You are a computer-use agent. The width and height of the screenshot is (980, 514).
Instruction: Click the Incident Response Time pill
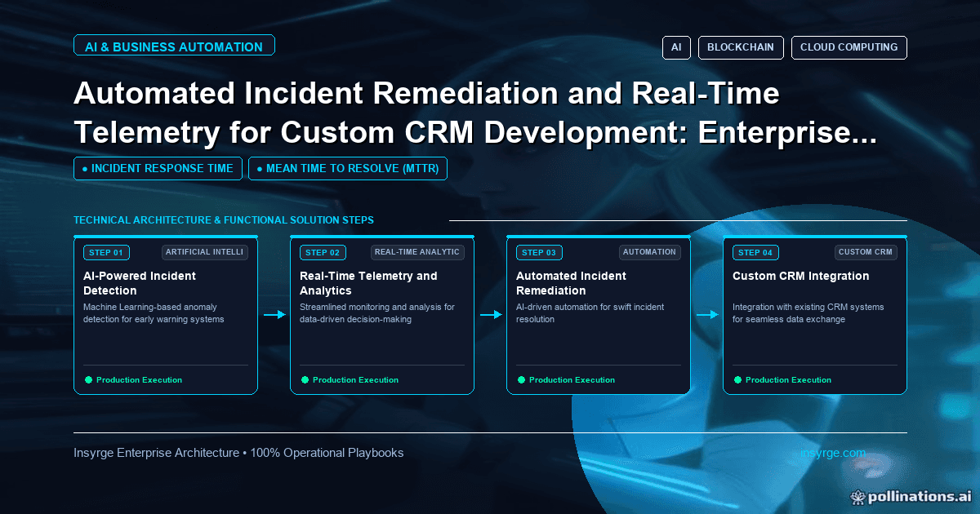pos(158,168)
